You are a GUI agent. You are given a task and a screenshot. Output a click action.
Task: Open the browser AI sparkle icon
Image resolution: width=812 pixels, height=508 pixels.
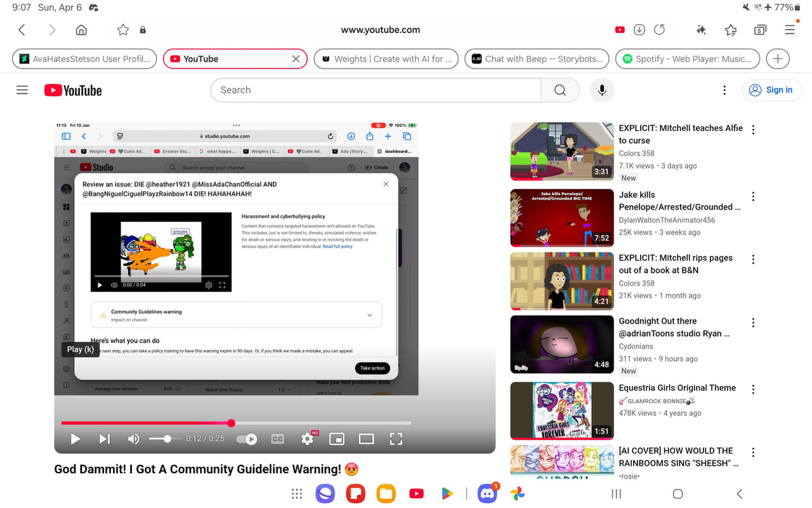[701, 30]
